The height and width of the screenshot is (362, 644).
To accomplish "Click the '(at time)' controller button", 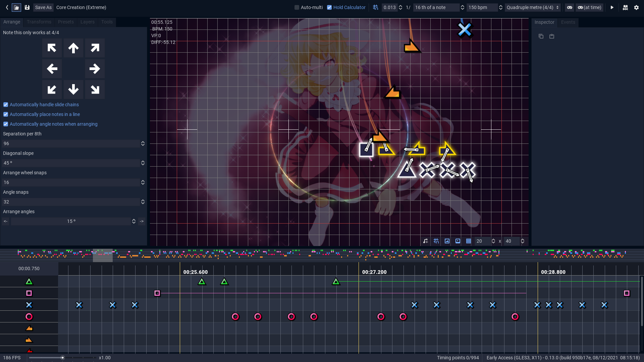I will coord(589,7).
